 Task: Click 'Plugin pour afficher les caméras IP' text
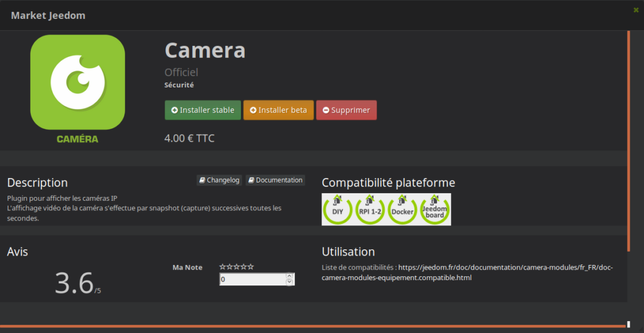tap(62, 198)
